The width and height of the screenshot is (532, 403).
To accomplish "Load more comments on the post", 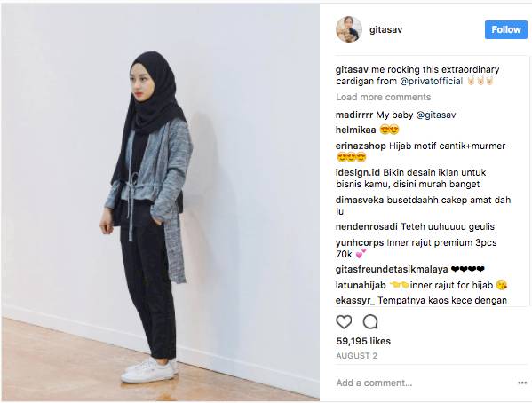I will click(384, 97).
